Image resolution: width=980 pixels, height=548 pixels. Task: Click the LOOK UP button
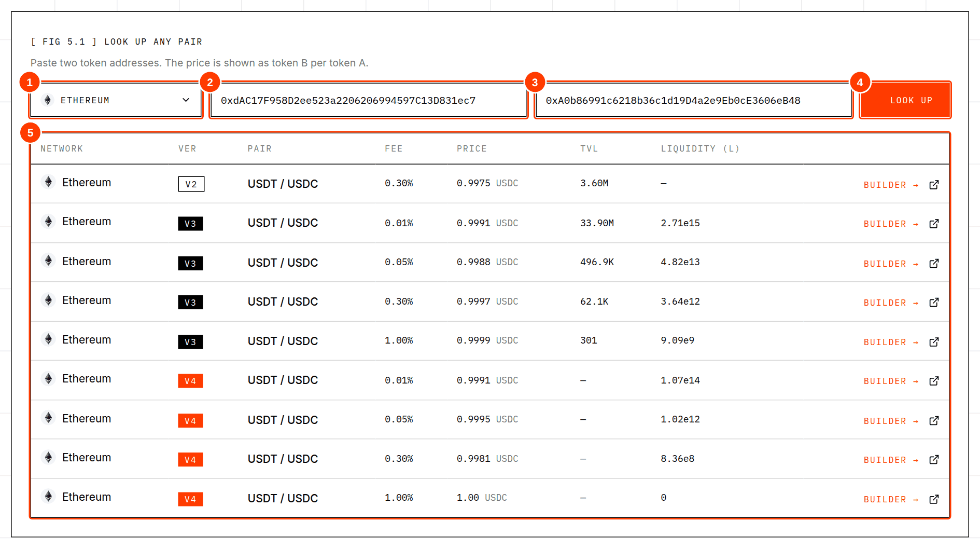tap(905, 100)
